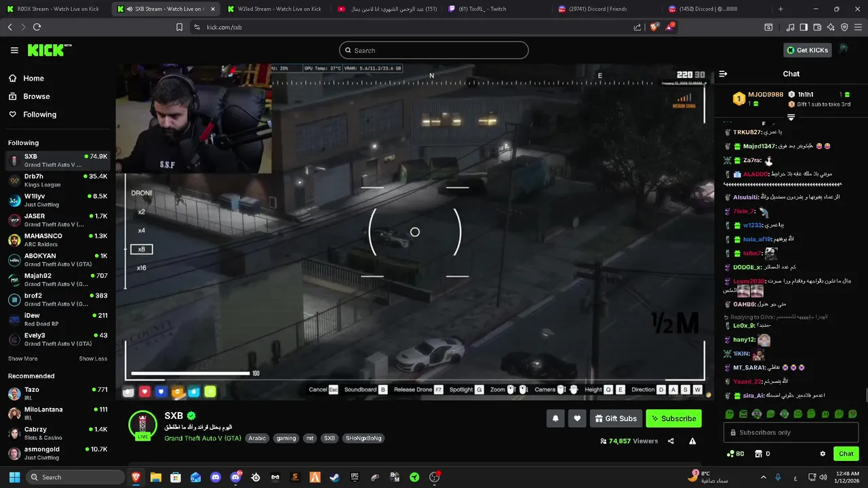Show Less followed channels

93,359
